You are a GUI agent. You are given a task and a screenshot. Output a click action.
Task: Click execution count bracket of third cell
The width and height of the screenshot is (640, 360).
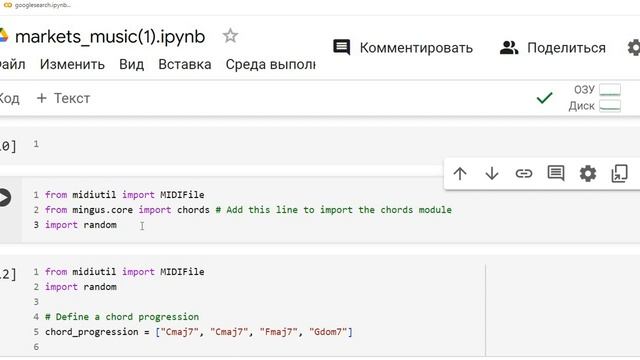tap(8, 274)
